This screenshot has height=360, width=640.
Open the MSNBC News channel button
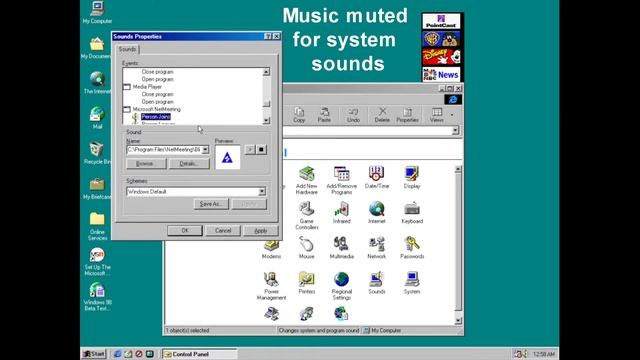[x=441, y=75]
